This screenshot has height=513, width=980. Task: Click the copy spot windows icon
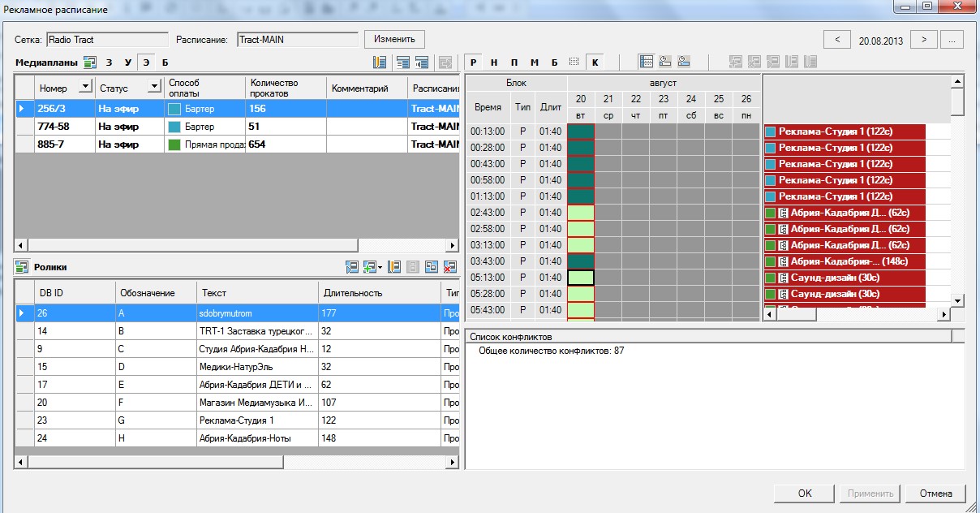click(x=432, y=266)
